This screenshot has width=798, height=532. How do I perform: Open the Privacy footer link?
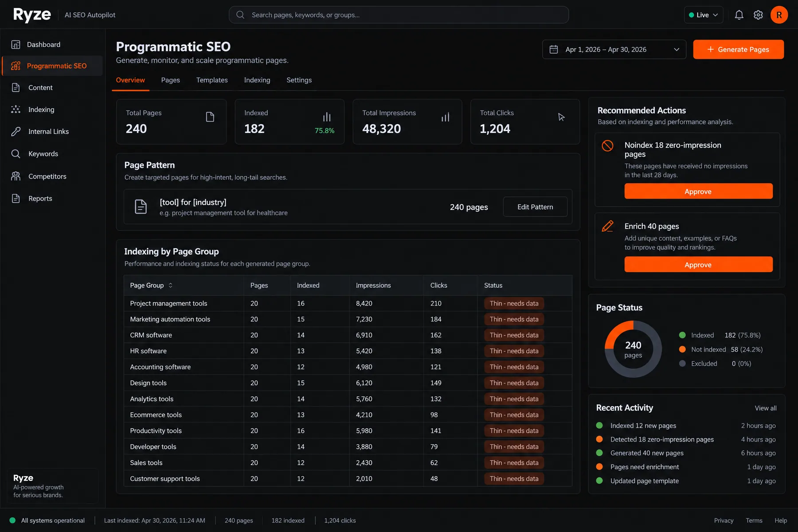(724, 520)
